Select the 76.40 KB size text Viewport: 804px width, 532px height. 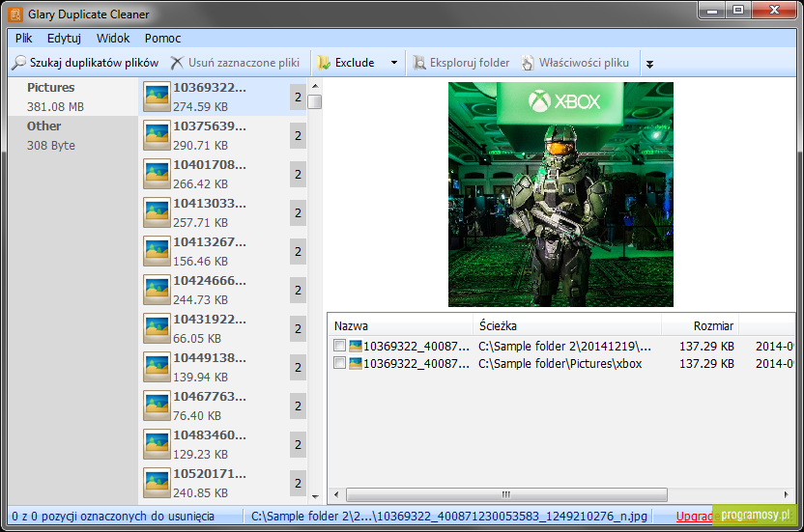click(197, 416)
